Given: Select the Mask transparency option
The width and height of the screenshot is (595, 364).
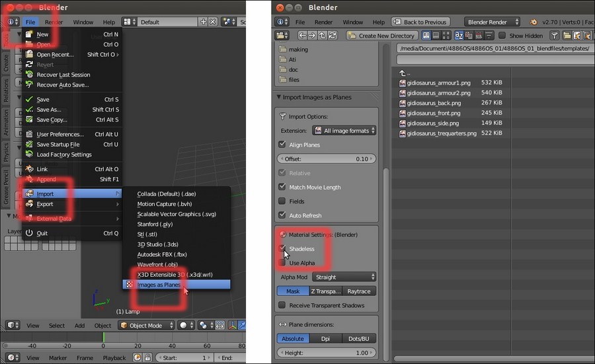Looking at the screenshot, I should click(293, 291).
